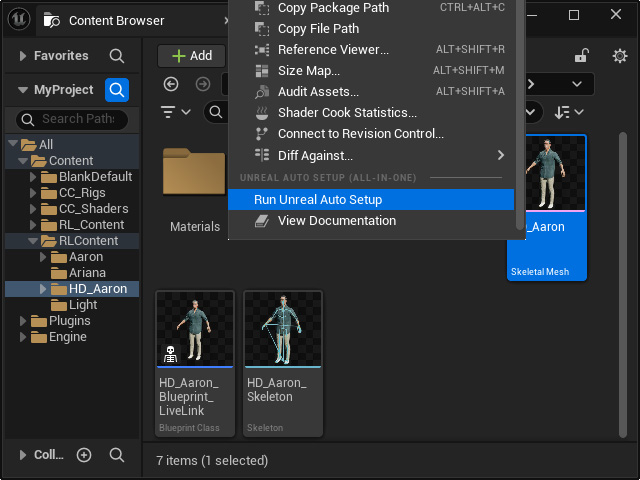Add a new collection with plus icon
Image resolution: width=640 pixels, height=480 pixels.
coord(84,455)
